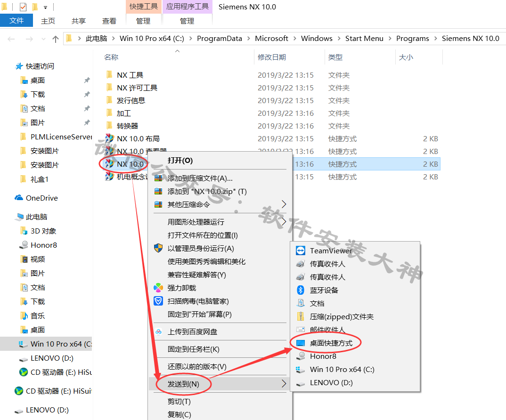
Task: Open the NX 工具 folder icon
Action: click(x=109, y=75)
